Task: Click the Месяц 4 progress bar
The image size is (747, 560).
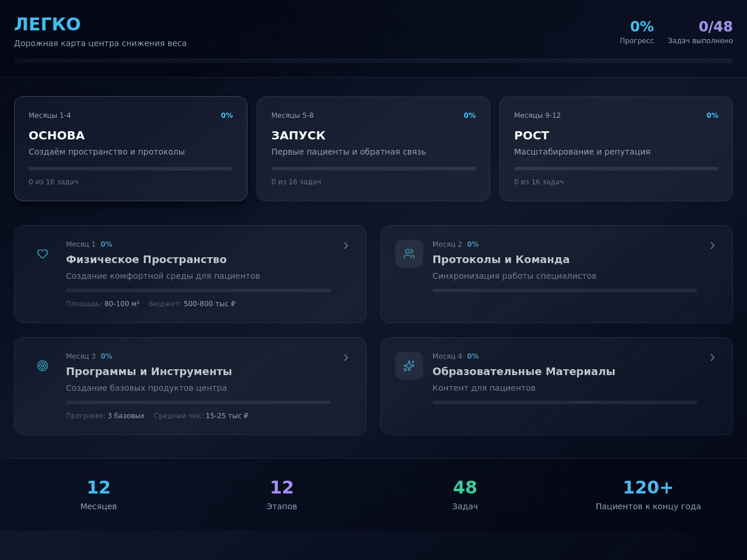Action: click(565, 402)
